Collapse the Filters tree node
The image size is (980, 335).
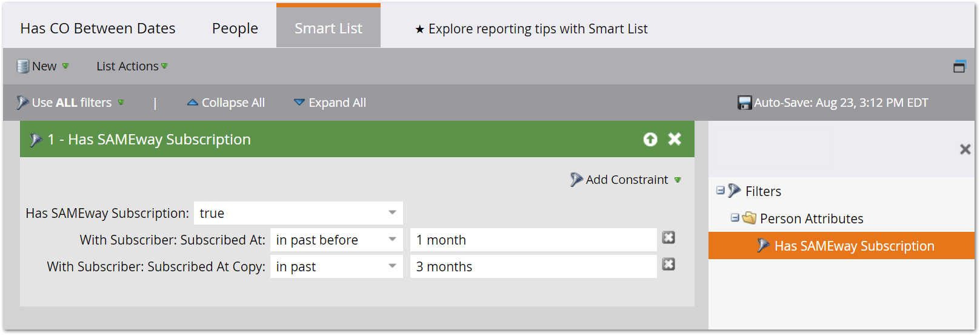721,190
